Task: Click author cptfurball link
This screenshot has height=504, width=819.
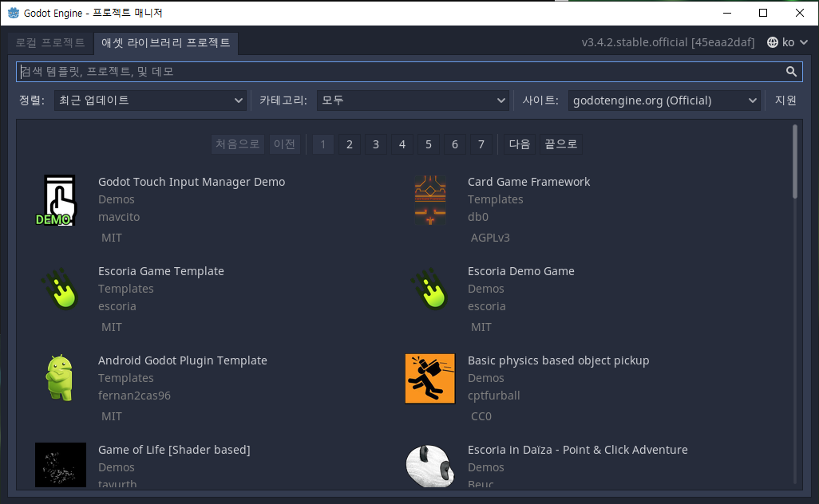Action: pos(493,396)
